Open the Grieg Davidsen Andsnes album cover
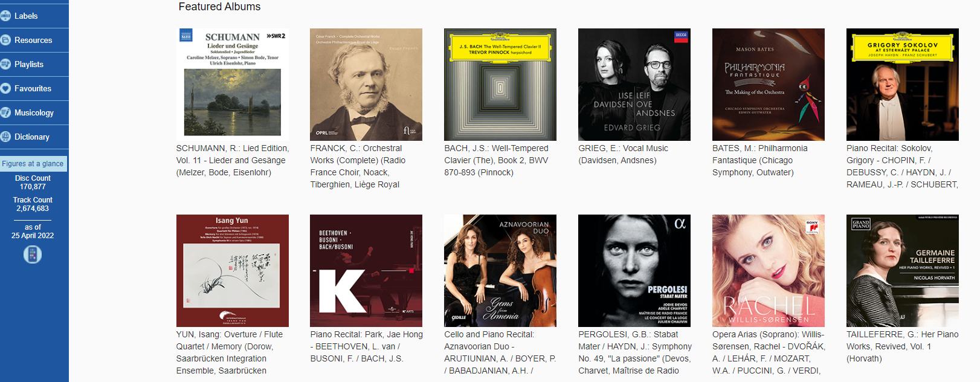 pyautogui.click(x=634, y=85)
